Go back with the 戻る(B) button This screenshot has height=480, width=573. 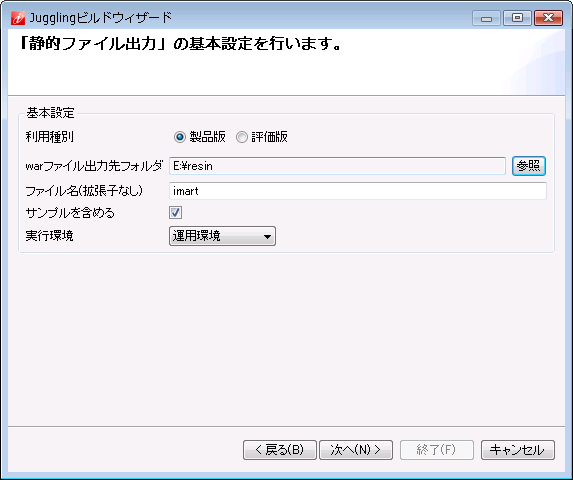(280, 450)
